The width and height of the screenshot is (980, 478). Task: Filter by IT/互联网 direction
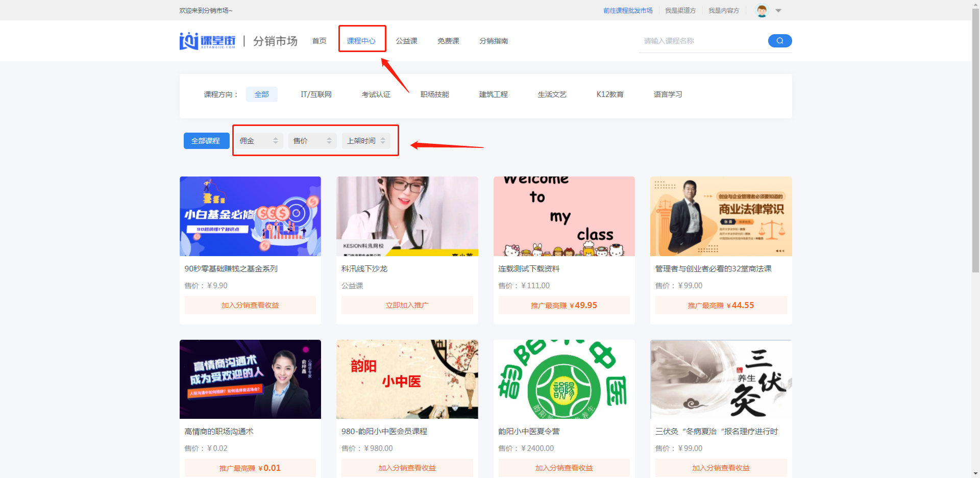click(x=316, y=94)
